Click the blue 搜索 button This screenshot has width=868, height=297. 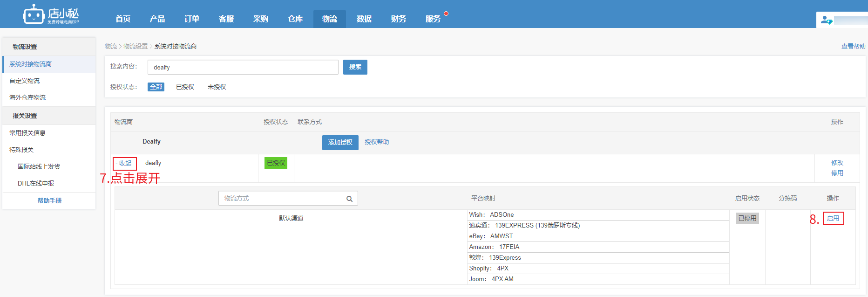(355, 67)
